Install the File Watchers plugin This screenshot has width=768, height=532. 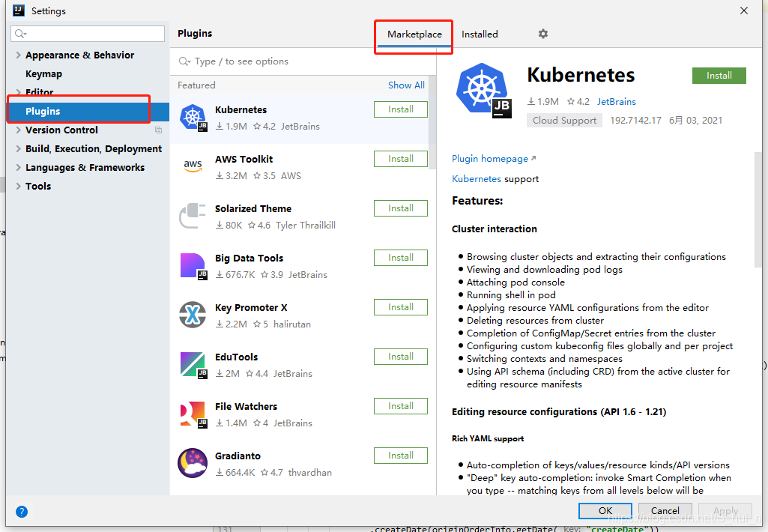tap(401, 406)
